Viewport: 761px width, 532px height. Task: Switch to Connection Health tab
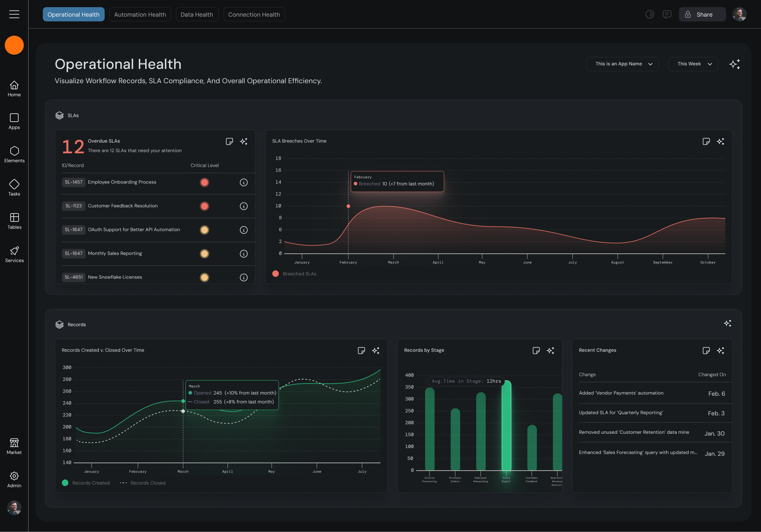click(x=254, y=14)
